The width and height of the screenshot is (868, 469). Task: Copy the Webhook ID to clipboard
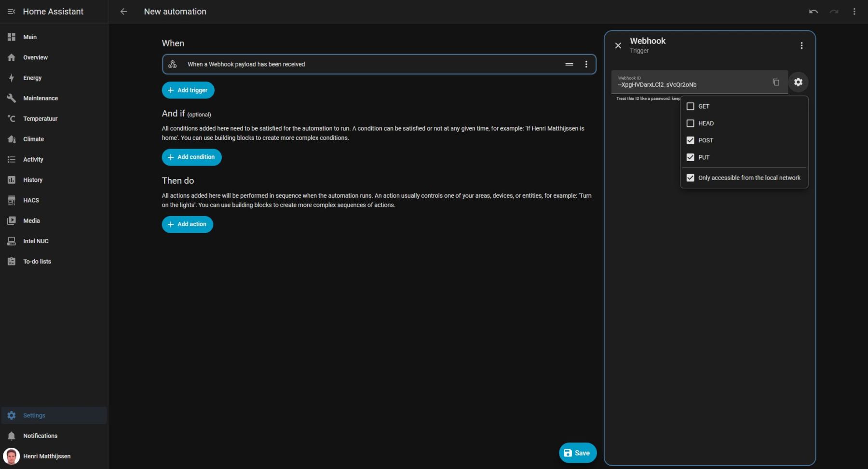point(776,82)
